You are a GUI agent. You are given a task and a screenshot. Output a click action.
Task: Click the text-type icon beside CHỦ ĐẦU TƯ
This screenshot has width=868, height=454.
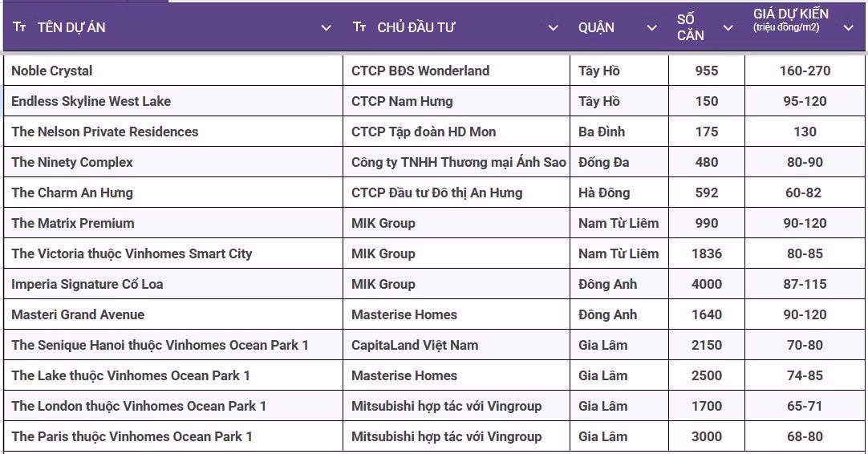point(359,27)
